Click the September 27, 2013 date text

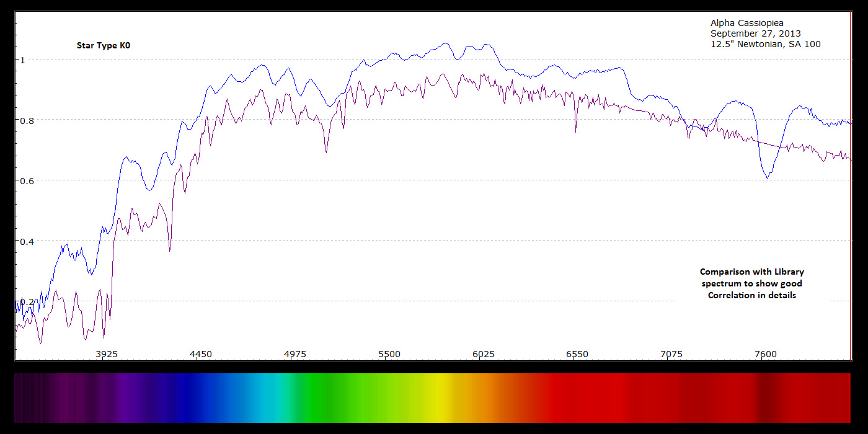pos(756,33)
